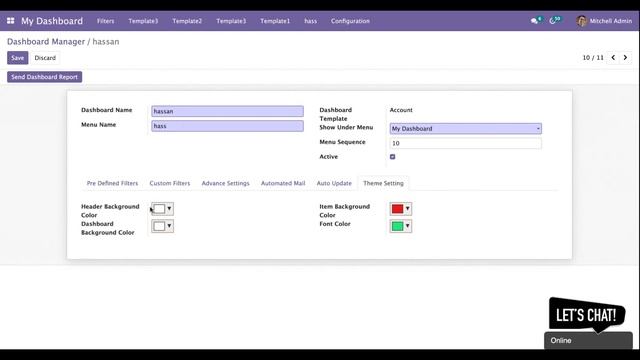Click the My Dashboard app title

[52, 21]
